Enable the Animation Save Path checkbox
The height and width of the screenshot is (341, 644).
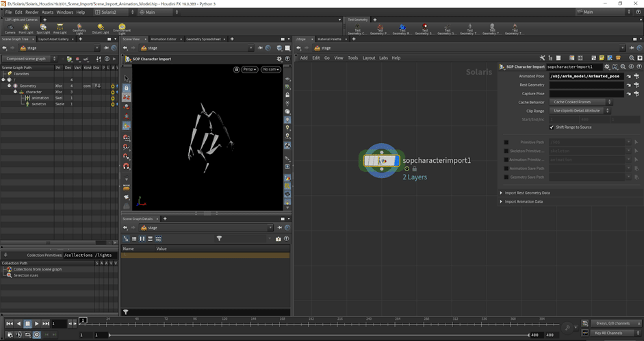pos(506,168)
